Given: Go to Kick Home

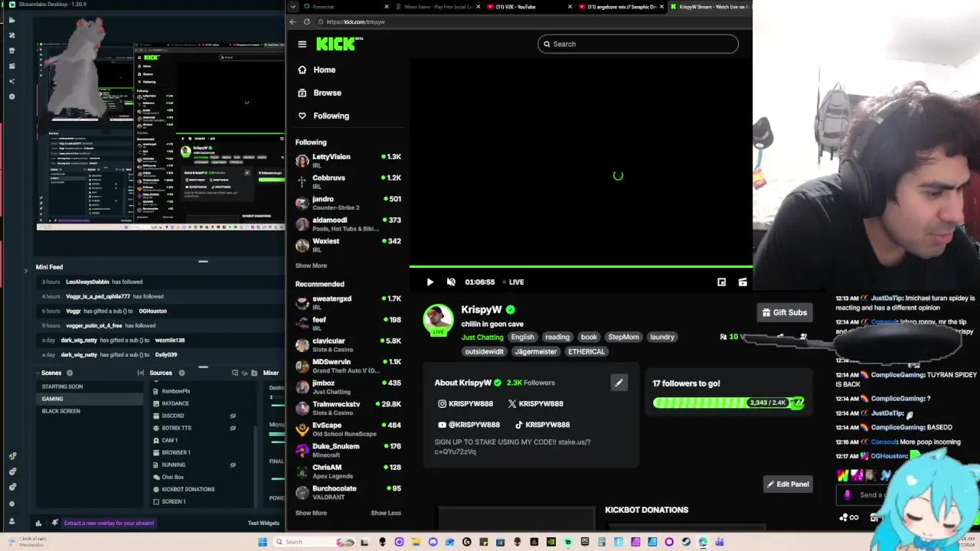Looking at the screenshot, I should [324, 70].
